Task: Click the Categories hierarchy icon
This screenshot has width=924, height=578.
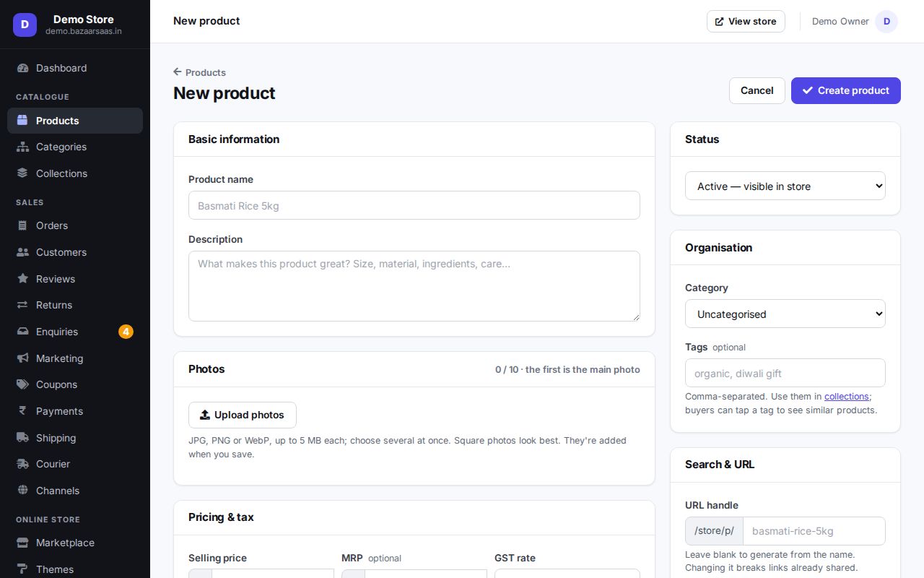Action: pos(22,147)
